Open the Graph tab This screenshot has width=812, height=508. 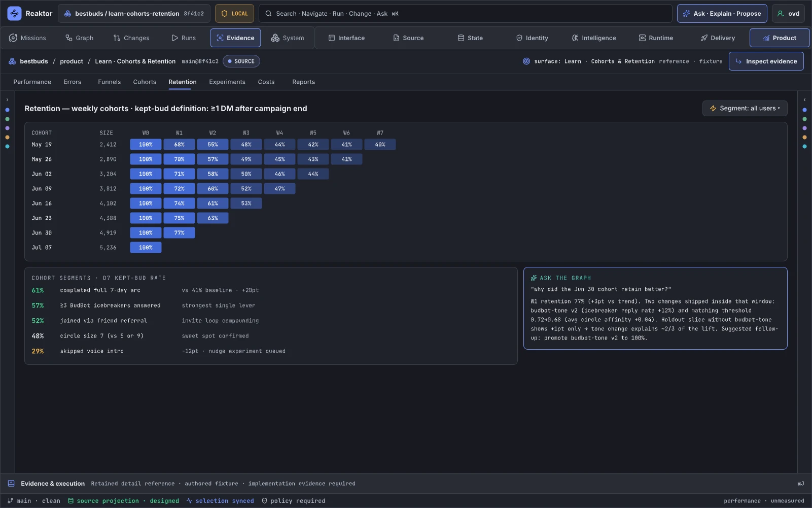[x=79, y=38]
